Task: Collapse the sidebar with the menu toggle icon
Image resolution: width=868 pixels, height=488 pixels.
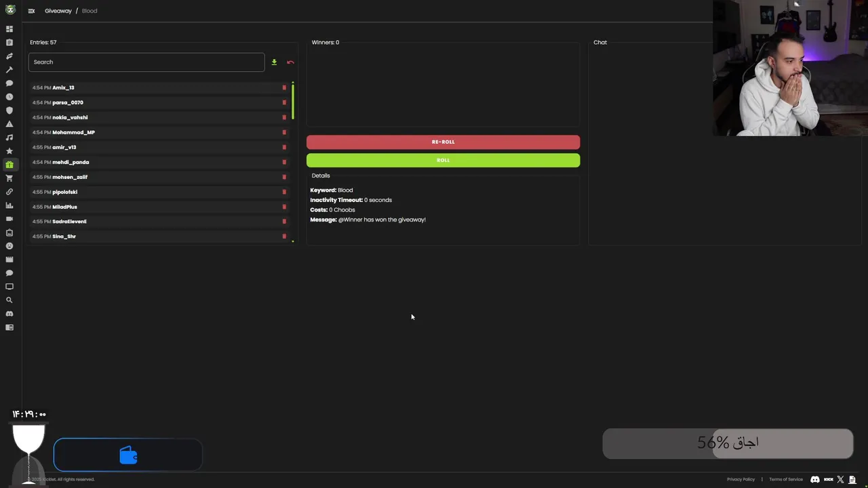Action: [x=31, y=11]
